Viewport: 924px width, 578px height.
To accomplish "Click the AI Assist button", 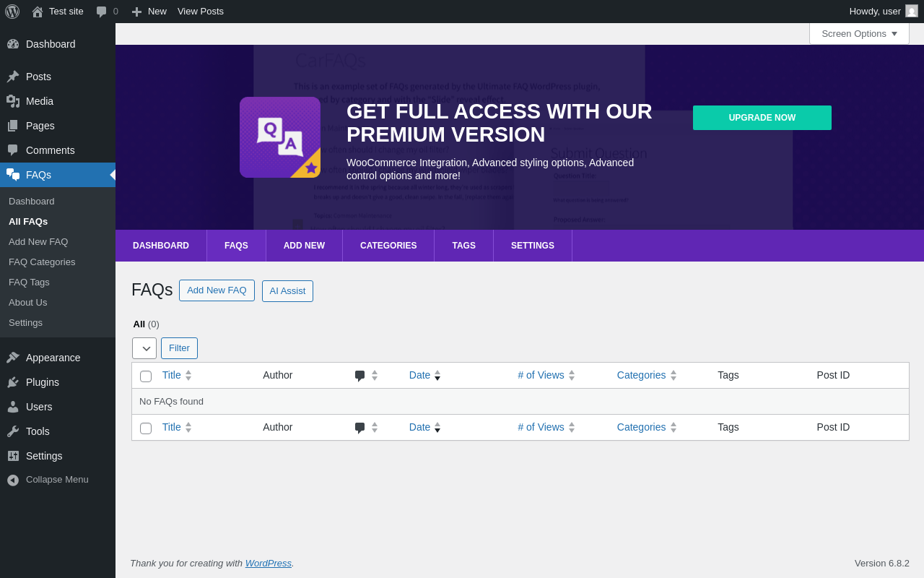I will coord(287,291).
